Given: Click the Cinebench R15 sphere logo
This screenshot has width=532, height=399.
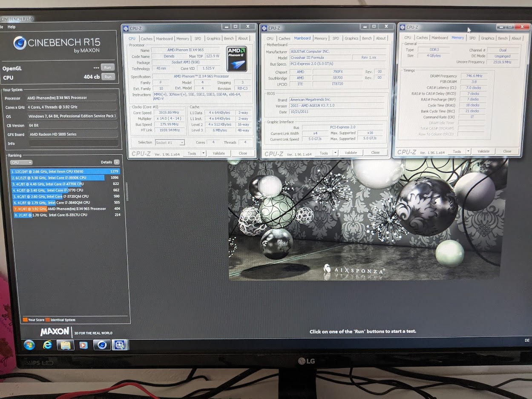Looking at the screenshot, I should click(x=20, y=43).
